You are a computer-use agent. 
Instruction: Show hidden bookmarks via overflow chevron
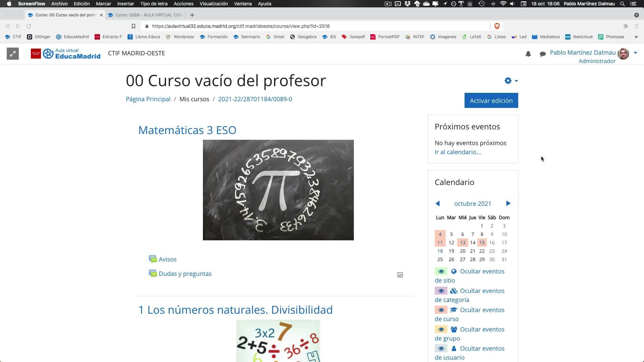pos(636,37)
